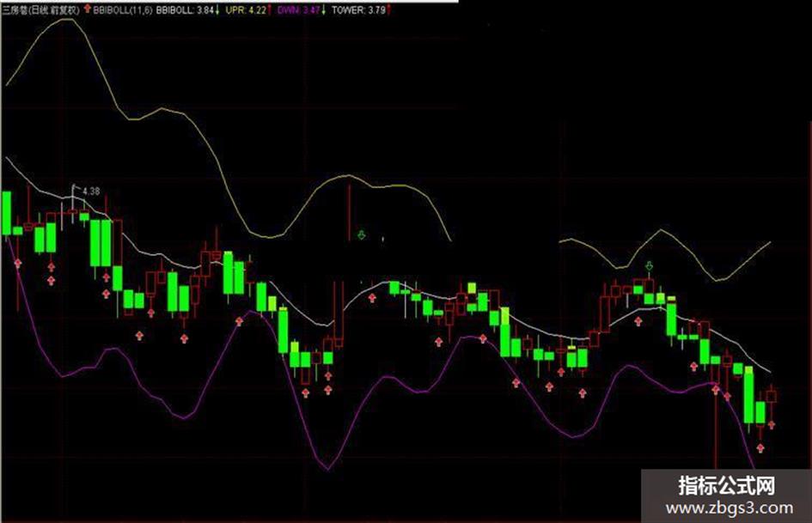
Task: Click the 4.38 high price label
Action: pyautogui.click(x=90, y=191)
